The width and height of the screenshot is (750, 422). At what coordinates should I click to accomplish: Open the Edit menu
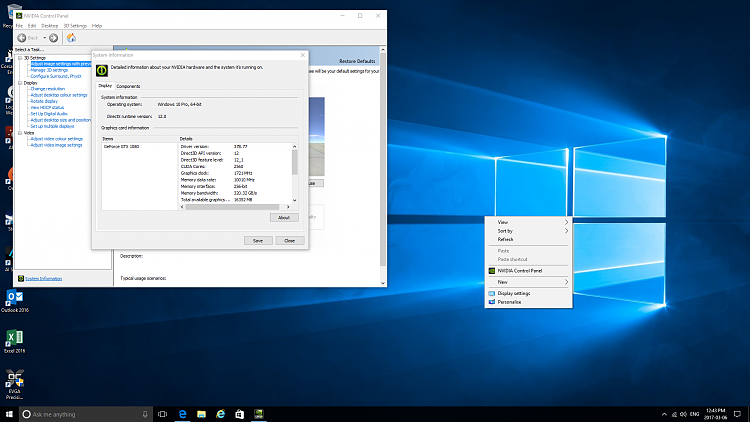(x=32, y=26)
